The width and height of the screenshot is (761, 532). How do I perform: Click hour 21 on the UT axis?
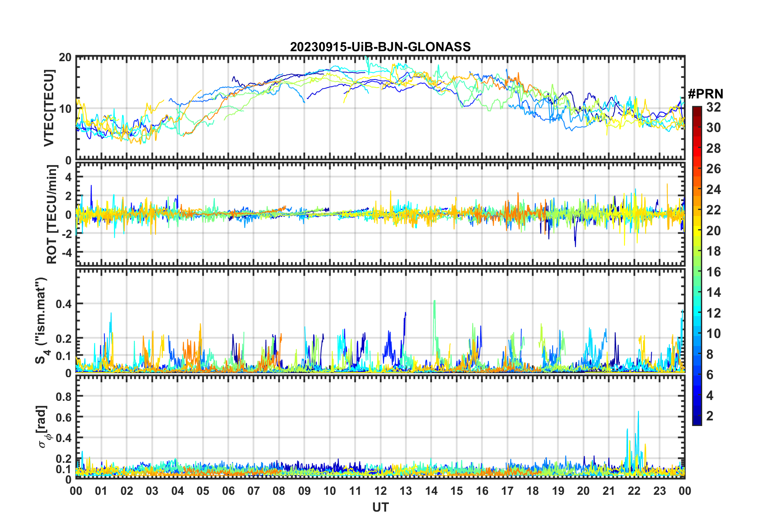[609, 491]
